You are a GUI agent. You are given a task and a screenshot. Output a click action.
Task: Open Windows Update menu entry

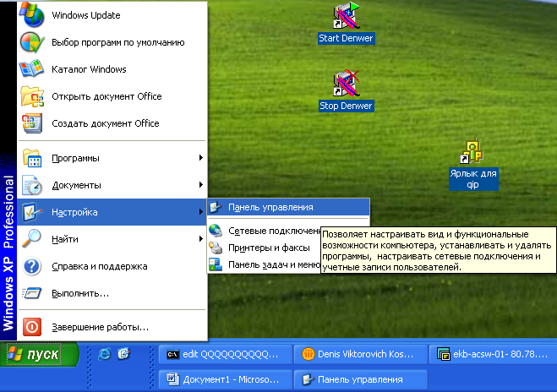[112, 15]
